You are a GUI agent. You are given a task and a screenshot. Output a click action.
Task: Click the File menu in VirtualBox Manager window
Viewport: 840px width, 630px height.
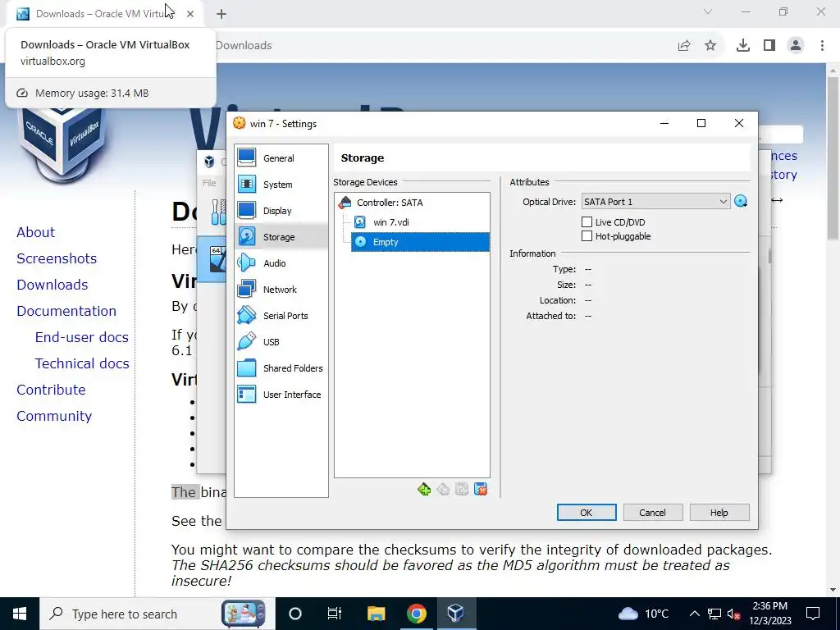pyautogui.click(x=209, y=183)
